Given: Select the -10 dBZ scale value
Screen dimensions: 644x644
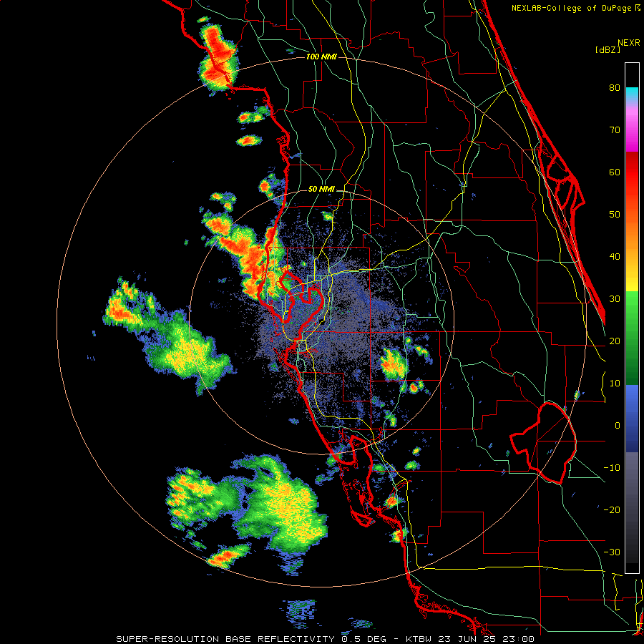Looking at the screenshot, I should pos(612,468).
